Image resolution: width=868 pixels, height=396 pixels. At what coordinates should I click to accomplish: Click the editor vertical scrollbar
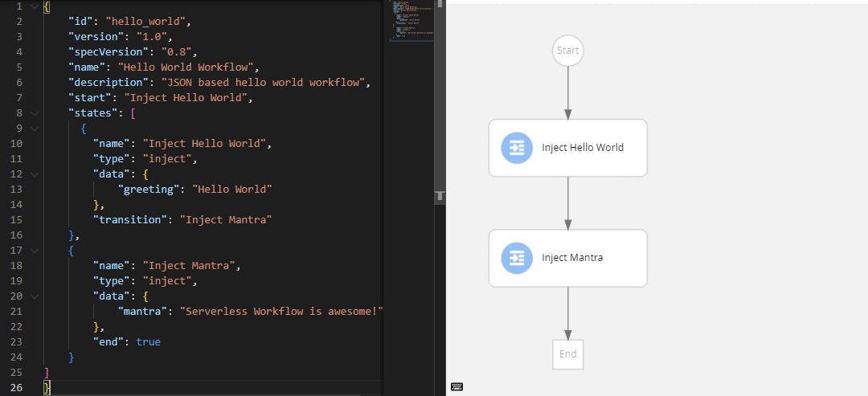(440, 96)
